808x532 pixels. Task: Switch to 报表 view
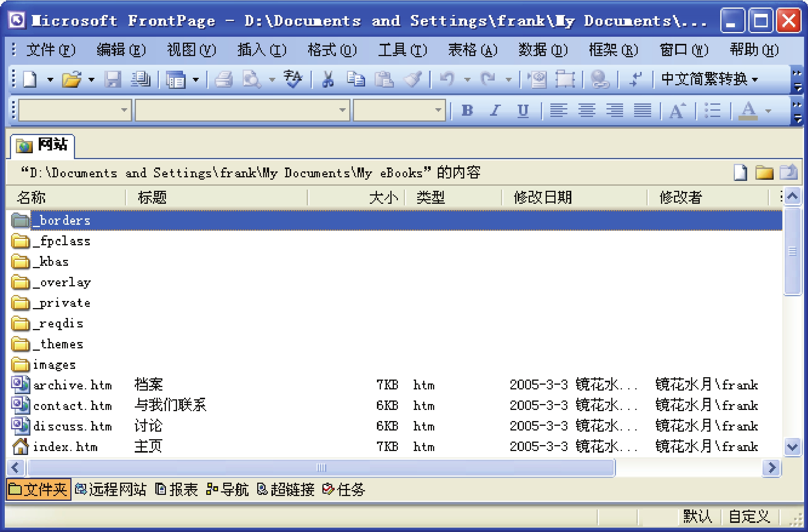click(176, 489)
